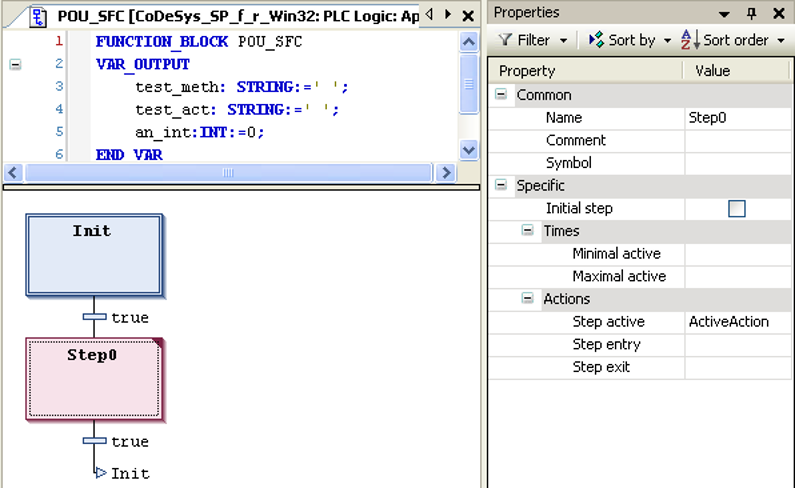Collapse the Specific property group
The height and width of the screenshot is (488, 795).
(x=500, y=186)
